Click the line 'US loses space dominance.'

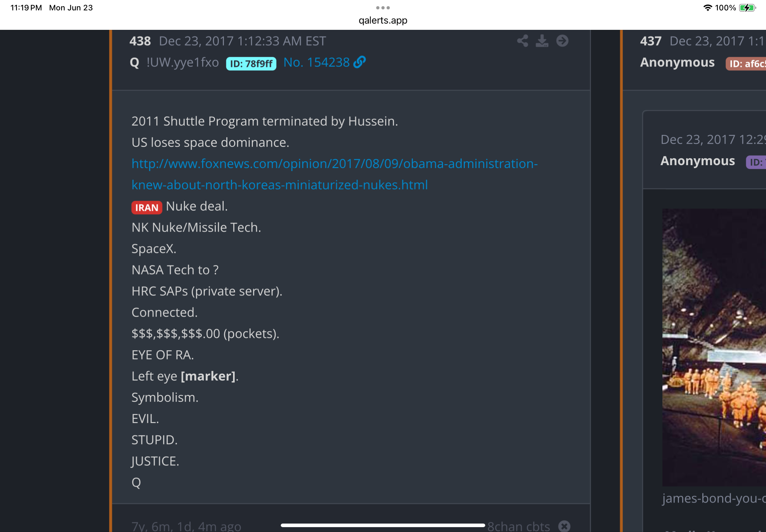pyautogui.click(x=210, y=142)
